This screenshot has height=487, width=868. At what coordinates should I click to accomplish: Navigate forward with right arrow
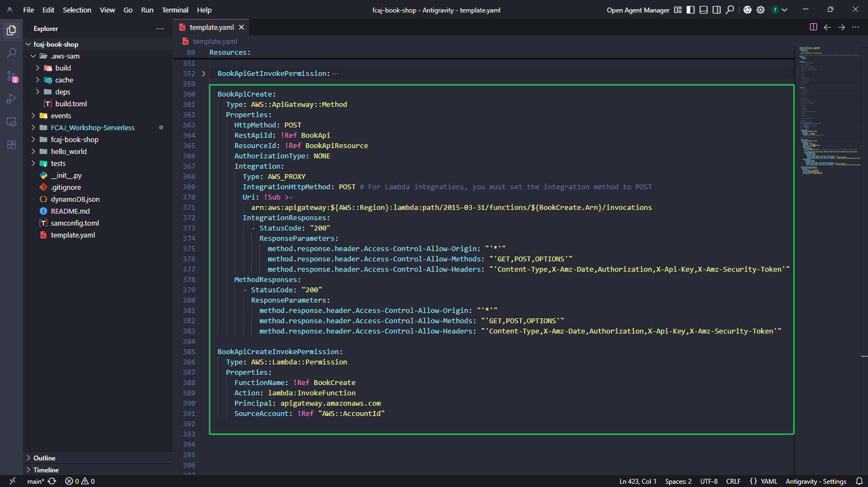[841, 27]
